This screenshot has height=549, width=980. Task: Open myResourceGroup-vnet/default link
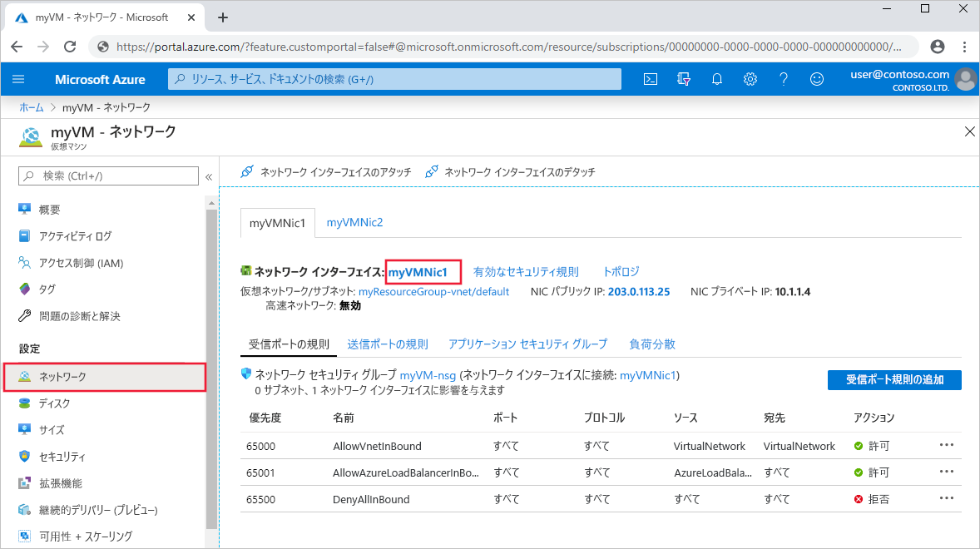pyautogui.click(x=433, y=292)
